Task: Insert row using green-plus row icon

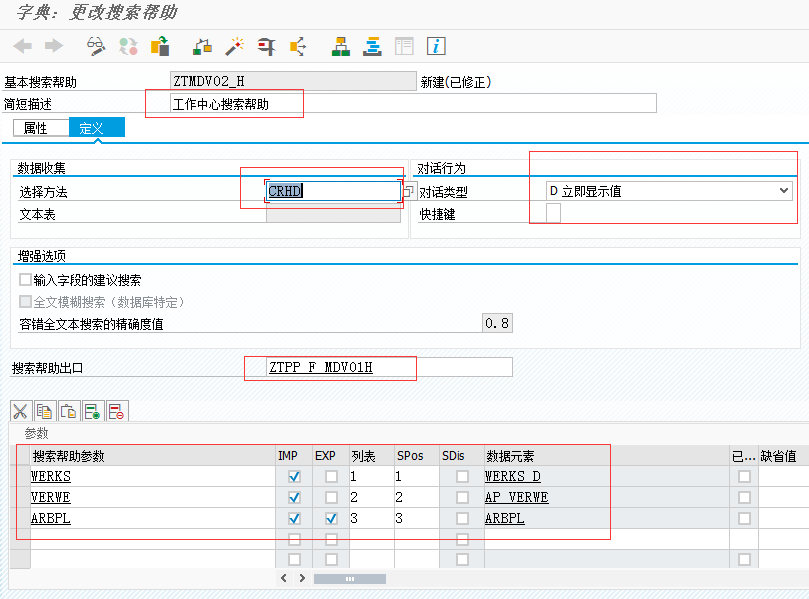Action: [x=92, y=411]
